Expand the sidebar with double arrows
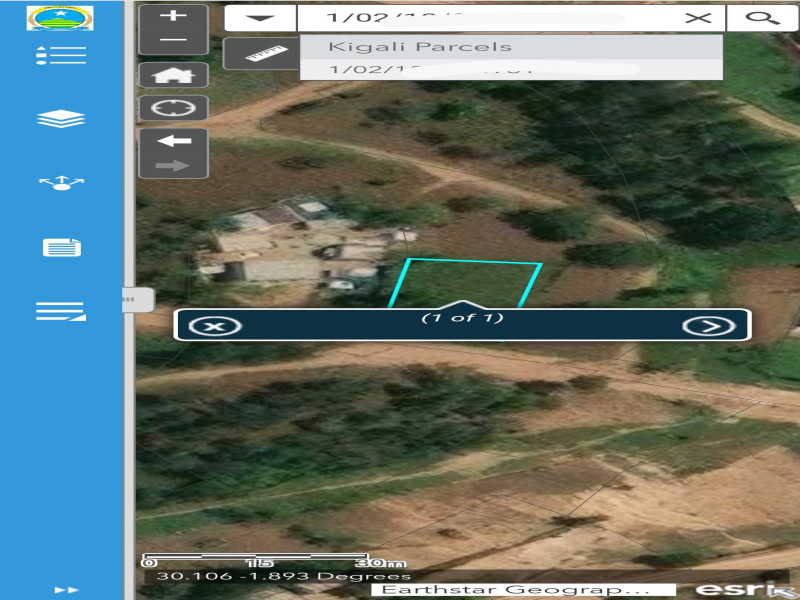The width and height of the screenshot is (800, 600). pos(66,590)
